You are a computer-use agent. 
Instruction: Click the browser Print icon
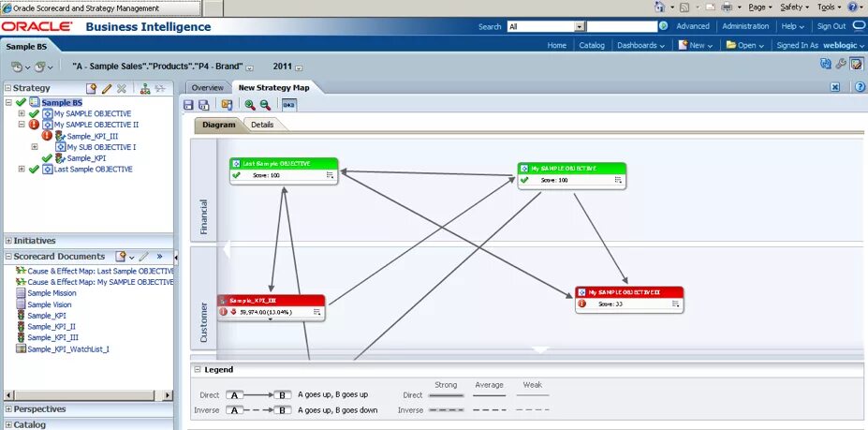pos(727,7)
